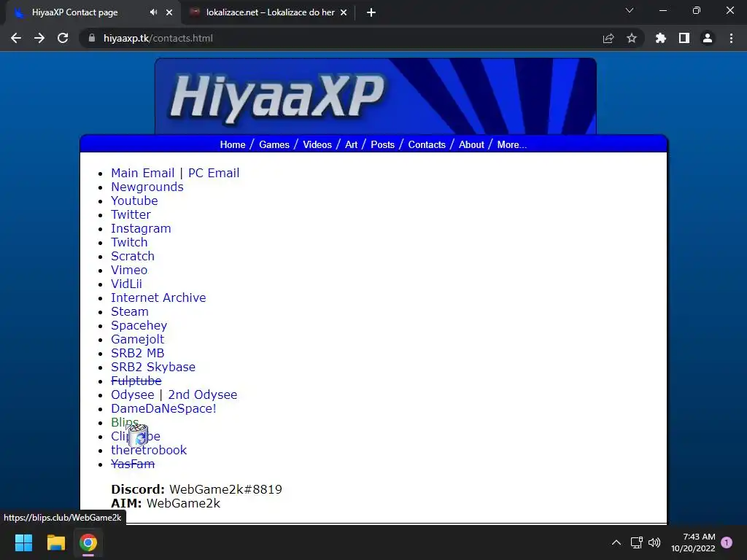
Task: Open the Contacts nav item
Action: click(427, 145)
